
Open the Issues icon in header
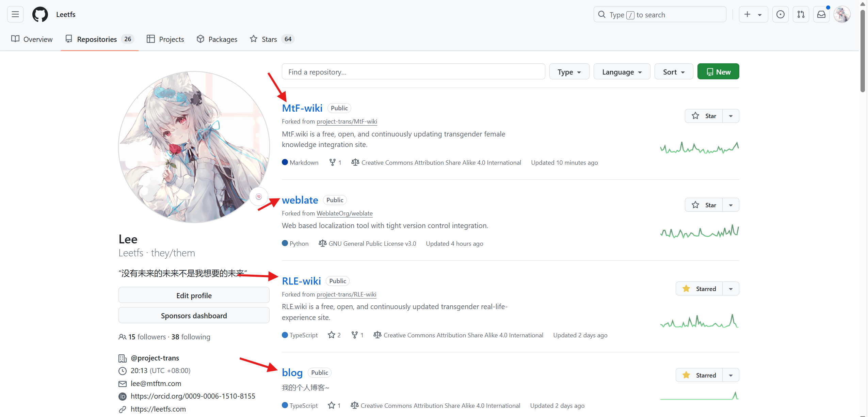pyautogui.click(x=780, y=14)
